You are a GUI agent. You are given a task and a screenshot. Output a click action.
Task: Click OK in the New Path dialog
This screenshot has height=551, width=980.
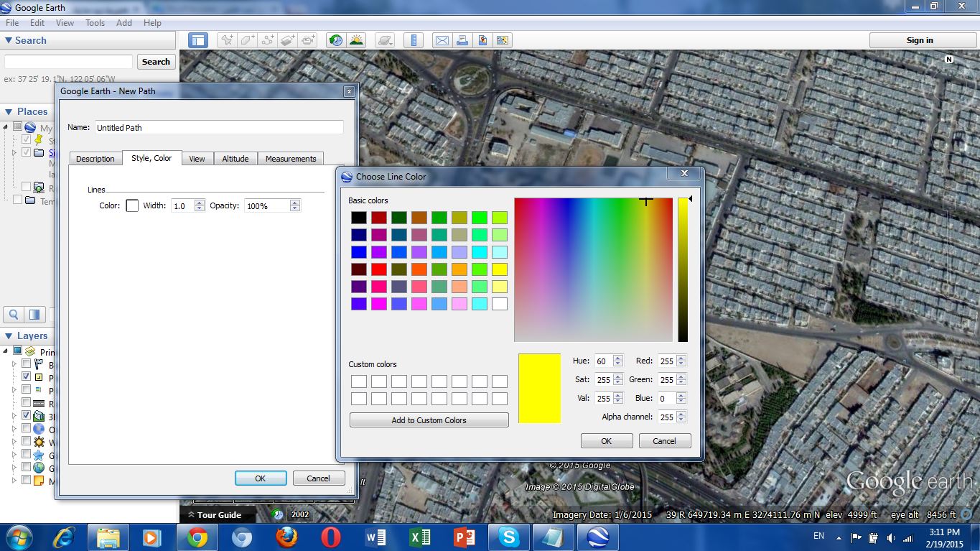261,478
